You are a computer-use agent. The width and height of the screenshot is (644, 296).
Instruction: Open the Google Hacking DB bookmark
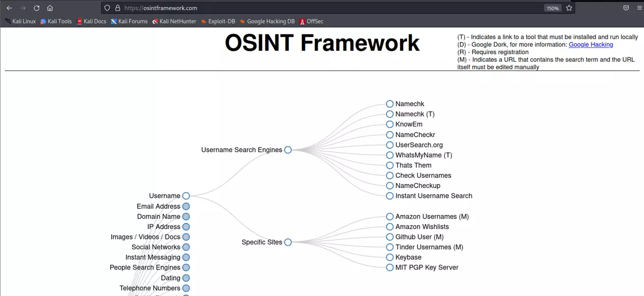click(267, 21)
